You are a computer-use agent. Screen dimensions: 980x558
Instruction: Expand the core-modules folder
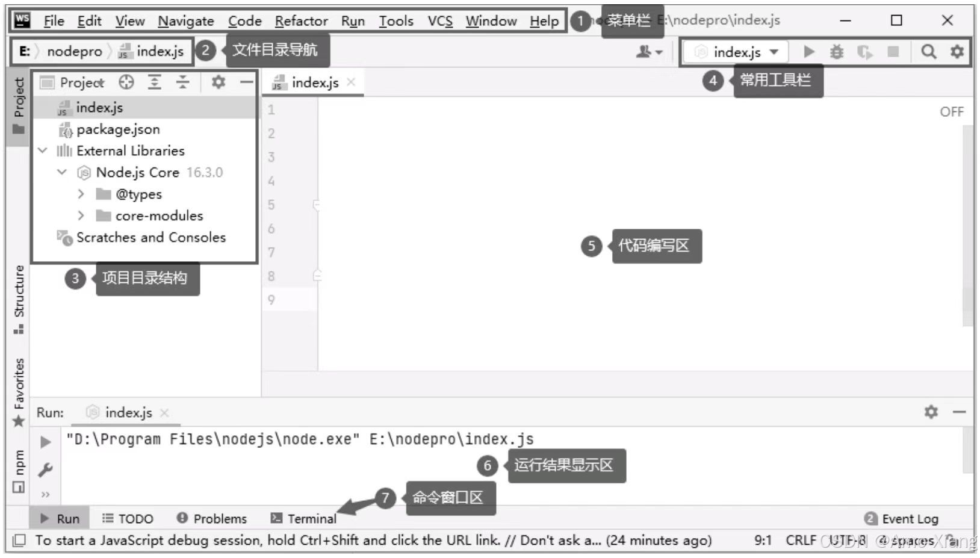[81, 215]
